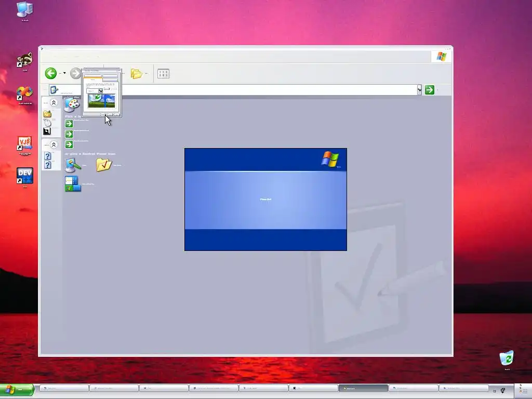The width and height of the screenshot is (532, 399).
Task: Open the folder icon in See Also panel
Action: pos(47,114)
